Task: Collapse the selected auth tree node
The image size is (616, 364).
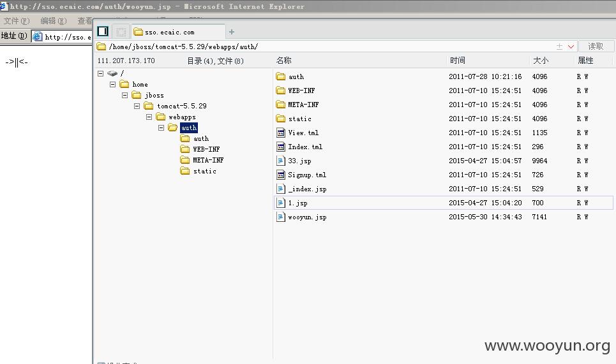Action: click(162, 128)
